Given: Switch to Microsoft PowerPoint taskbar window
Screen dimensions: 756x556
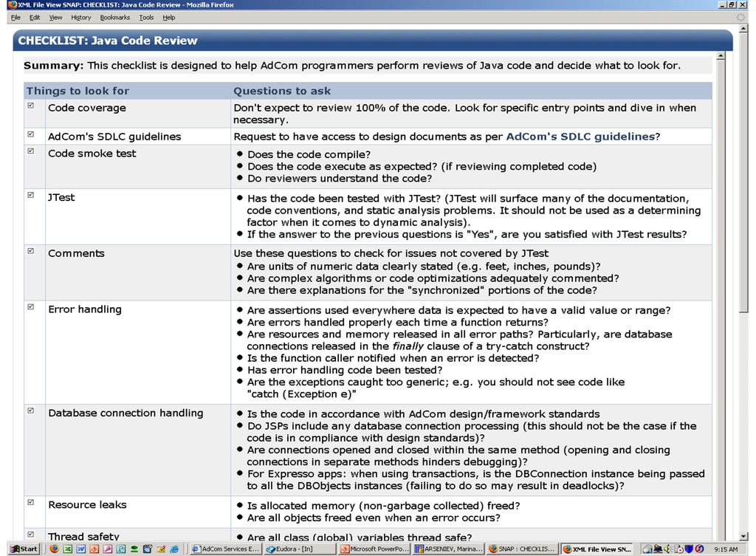Looking at the screenshot, I should (374, 549).
